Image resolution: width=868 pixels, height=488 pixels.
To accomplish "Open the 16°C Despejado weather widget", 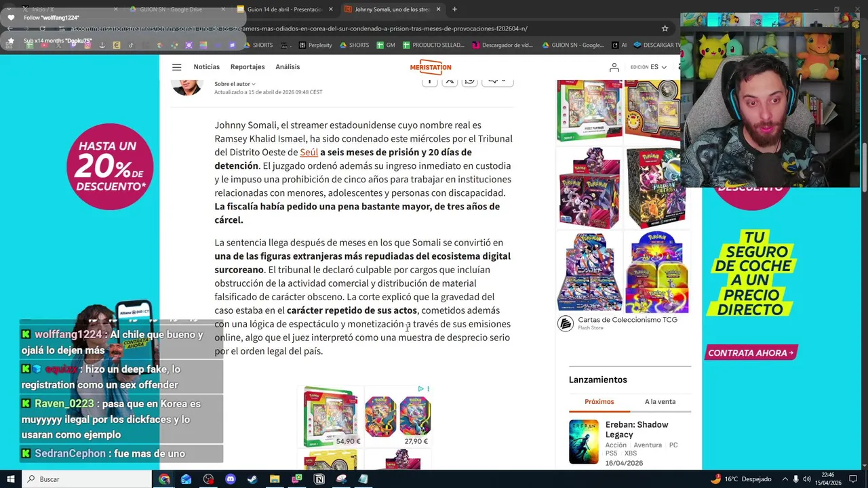I will pos(741,479).
